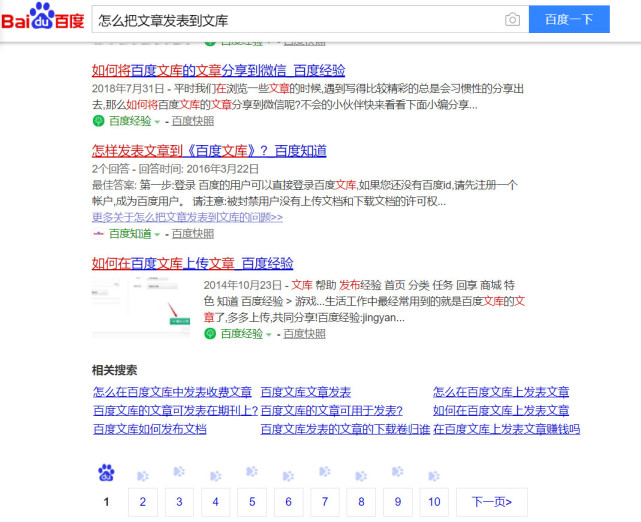Expand 百度经验 dropdown under the upload article result
The image size is (641, 522).
pyautogui.click(x=269, y=335)
